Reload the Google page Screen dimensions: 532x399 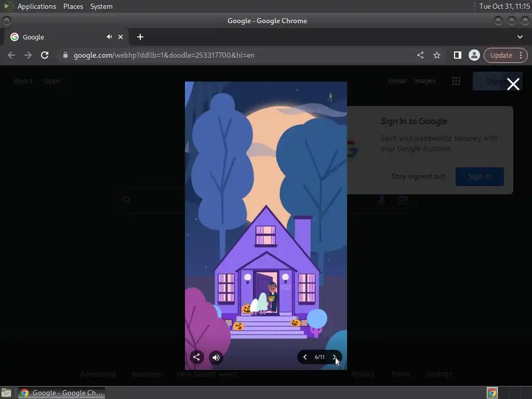click(x=45, y=55)
